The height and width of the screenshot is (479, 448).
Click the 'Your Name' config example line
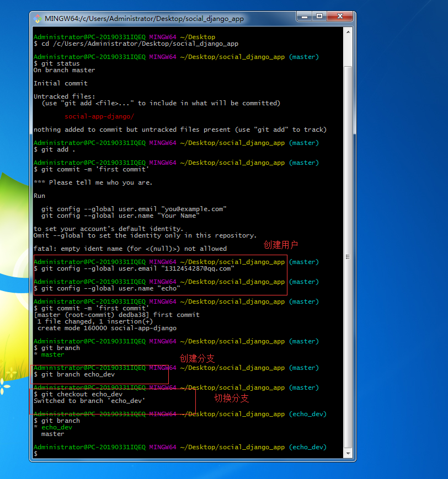click(x=120, y=216)
